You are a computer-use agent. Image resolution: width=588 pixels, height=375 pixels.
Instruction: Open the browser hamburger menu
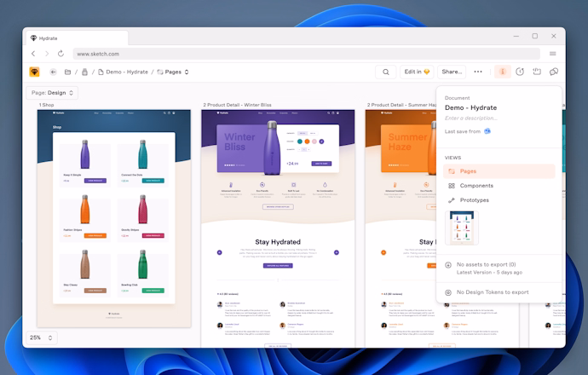552,53
